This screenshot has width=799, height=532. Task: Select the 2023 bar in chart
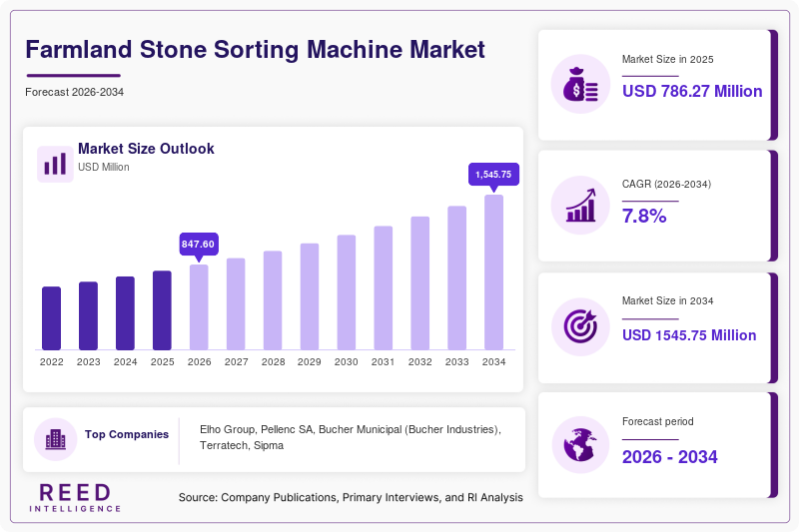(x=88, y=315)
